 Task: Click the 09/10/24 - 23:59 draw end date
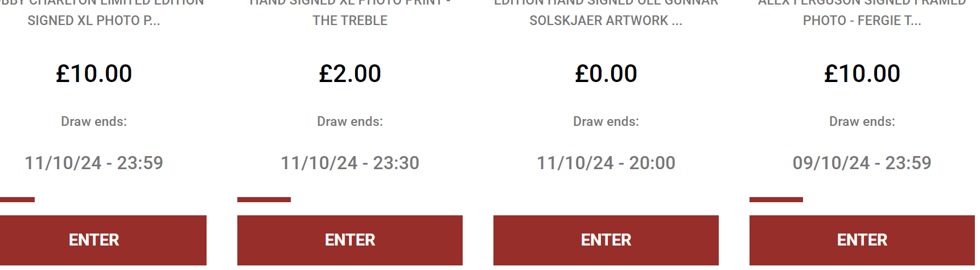click(862, 163)
